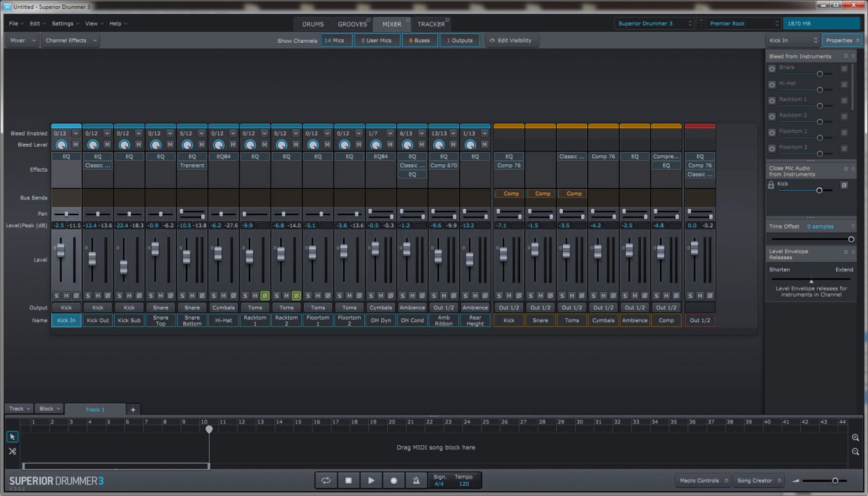Image resolution: width=868 pixels, height=496 pixels.
Task: Select the Track 1 tab
Action: pos(95,409)
